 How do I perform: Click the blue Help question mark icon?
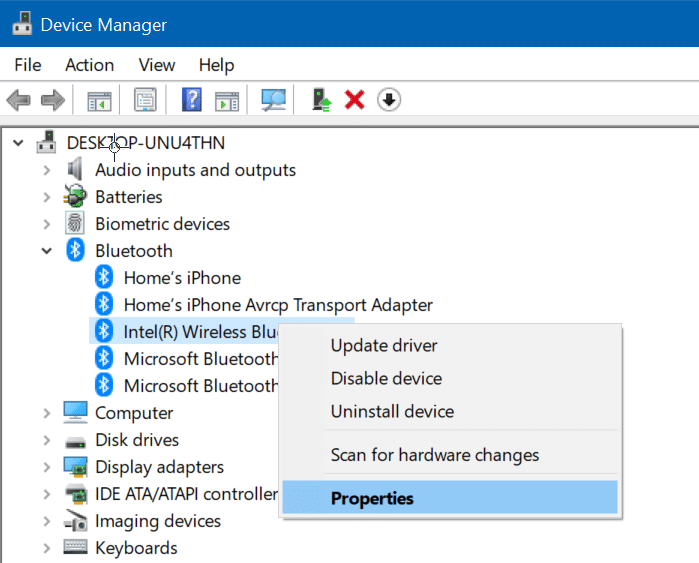(x=192, y=99)
